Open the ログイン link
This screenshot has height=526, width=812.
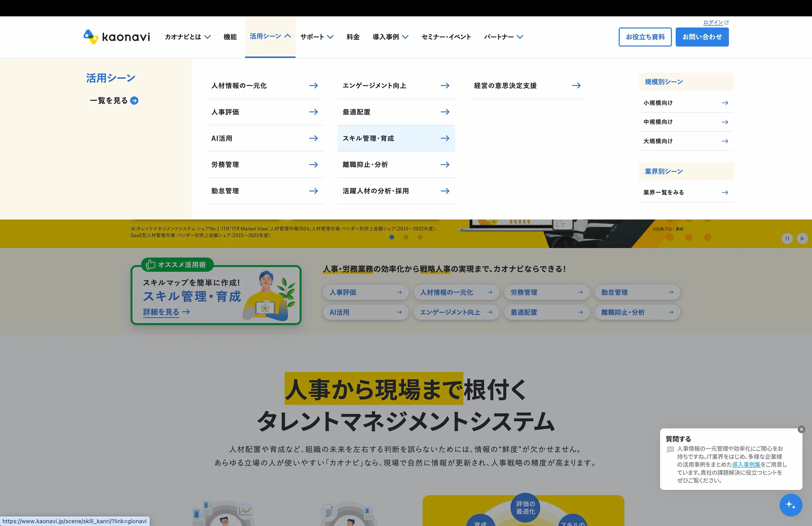(713, 23)
